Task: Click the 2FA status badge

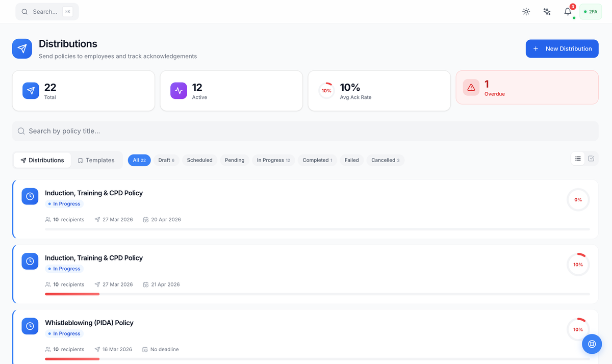Action: click(591, 12)
